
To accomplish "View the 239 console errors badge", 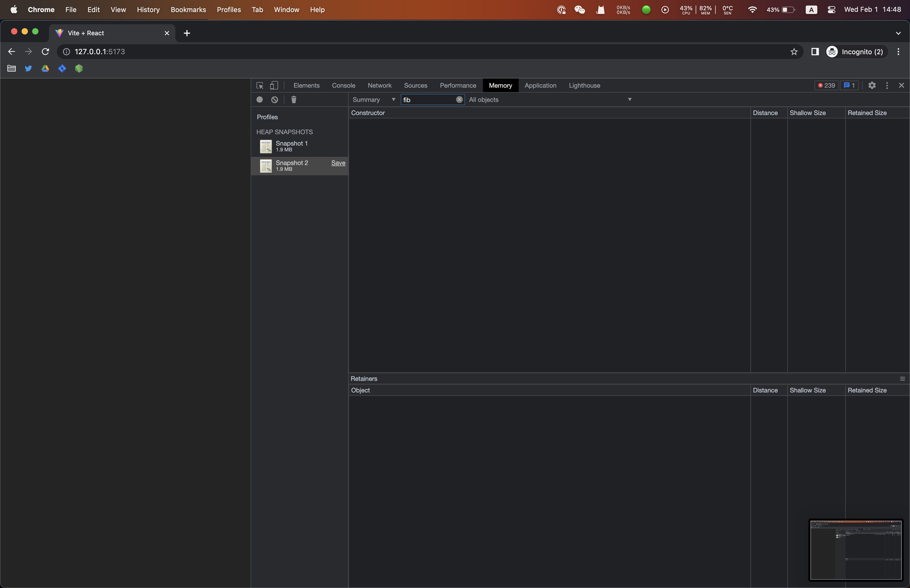I will click(x=826, y=85).
